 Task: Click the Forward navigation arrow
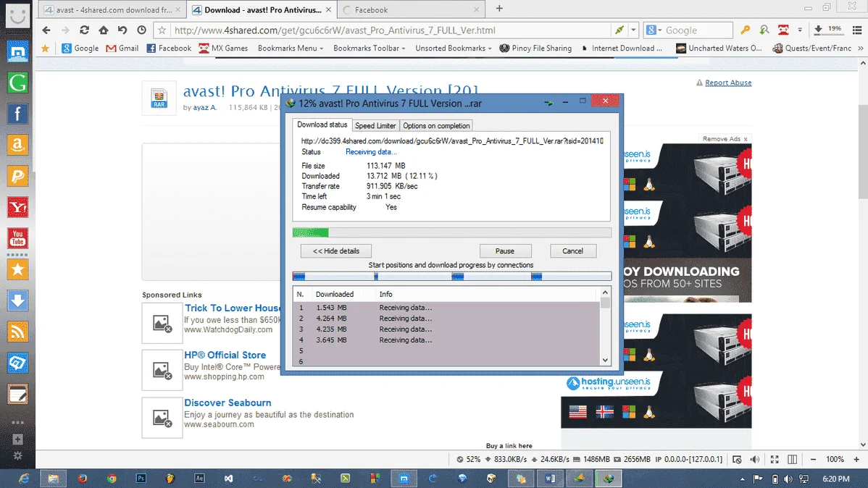pyautogui.click(x=65, y=30)
